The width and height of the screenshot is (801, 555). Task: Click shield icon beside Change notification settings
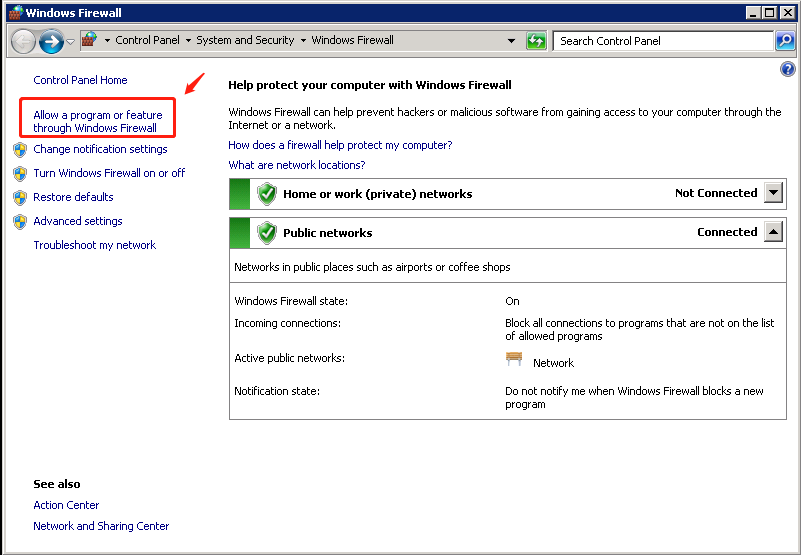20,150
